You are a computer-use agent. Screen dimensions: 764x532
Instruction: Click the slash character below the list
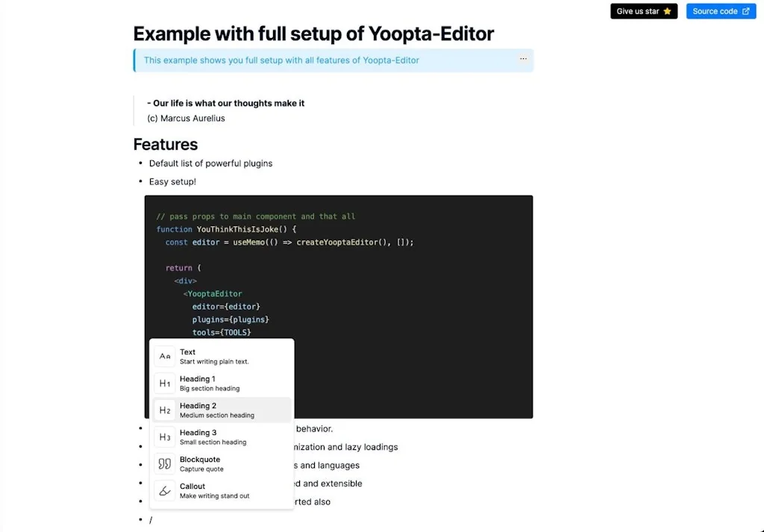point(151,519)
